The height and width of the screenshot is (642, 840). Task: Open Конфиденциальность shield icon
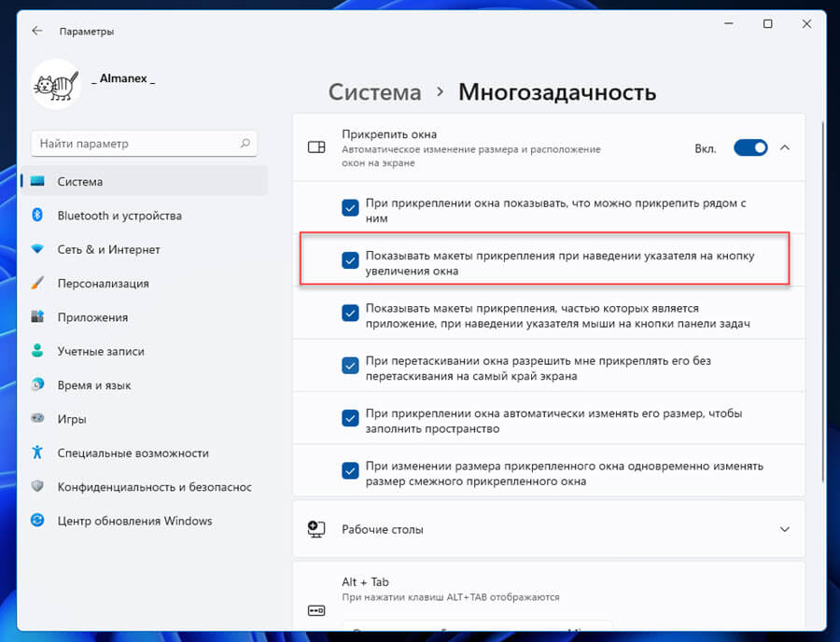37,486
